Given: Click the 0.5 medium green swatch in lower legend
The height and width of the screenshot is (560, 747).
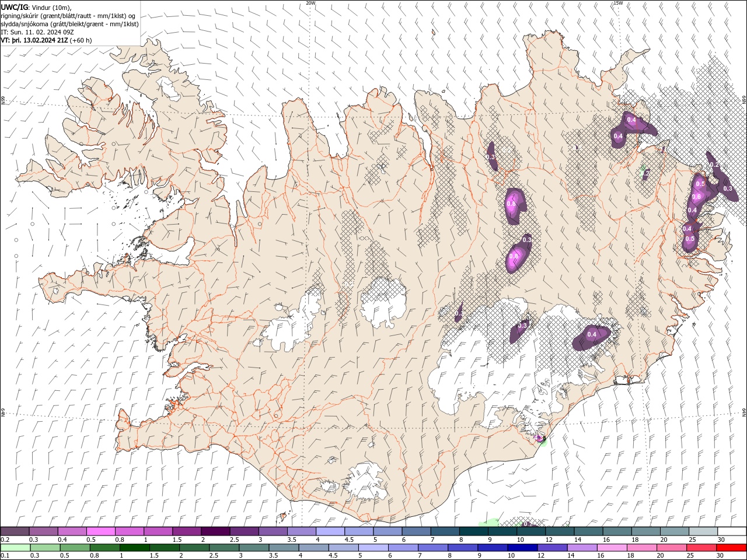Looking at the screenshot, I should (75, 548).
